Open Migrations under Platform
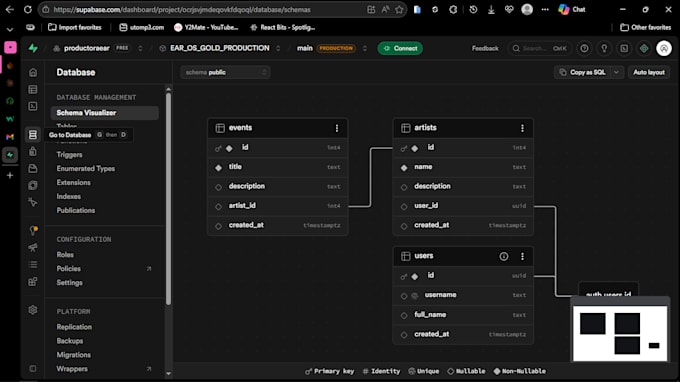Viewport: 680px width, 382px height. [74, 354]
